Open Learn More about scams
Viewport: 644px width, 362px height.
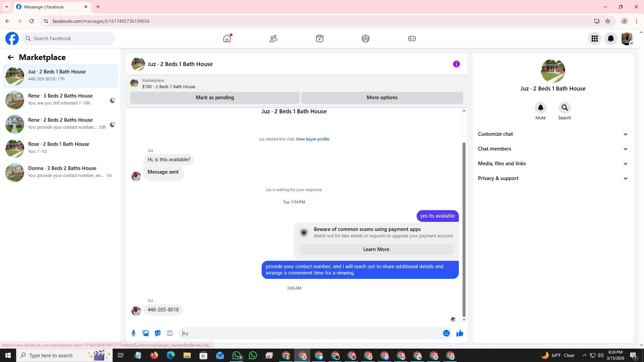tap(376, 249)
